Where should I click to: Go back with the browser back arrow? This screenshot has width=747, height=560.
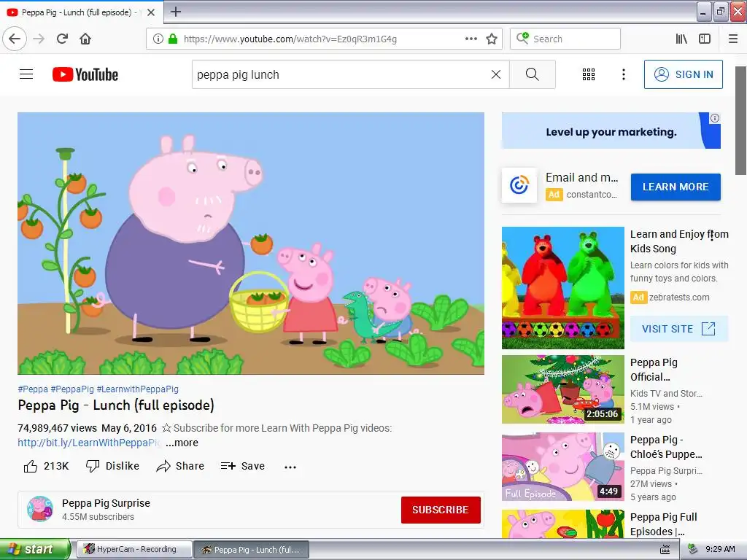(x=15, y=39)
